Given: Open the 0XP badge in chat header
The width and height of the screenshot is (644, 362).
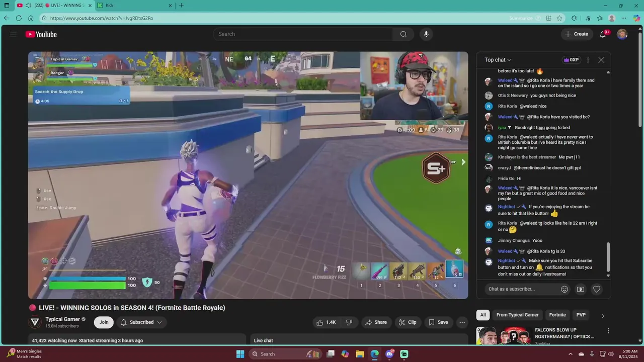Looking at the screenshot, I should pos(571,60).
